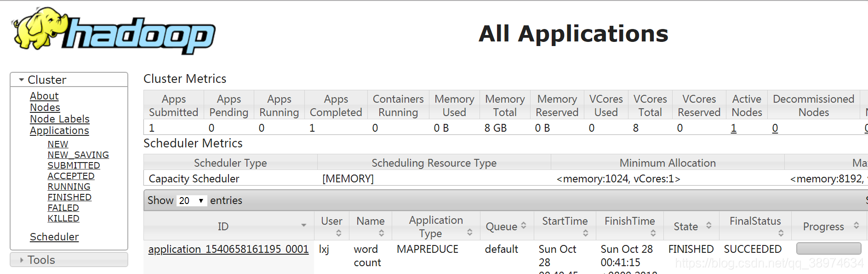The width and height of the screenshot is (868, 274).
Task: Open the Nodes link in sidebar
Action: click(x=45, y=107)
